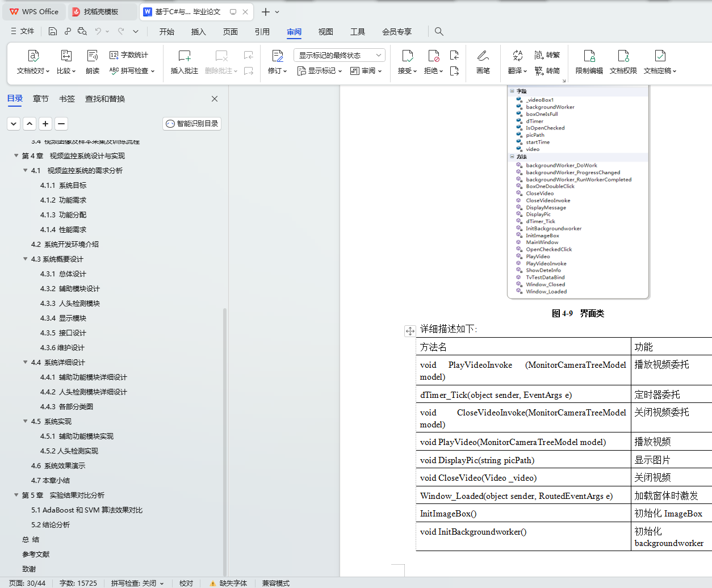The image size is (712, 588).
Task: Open 文档权限 document permissions
Action: point(623,62)
